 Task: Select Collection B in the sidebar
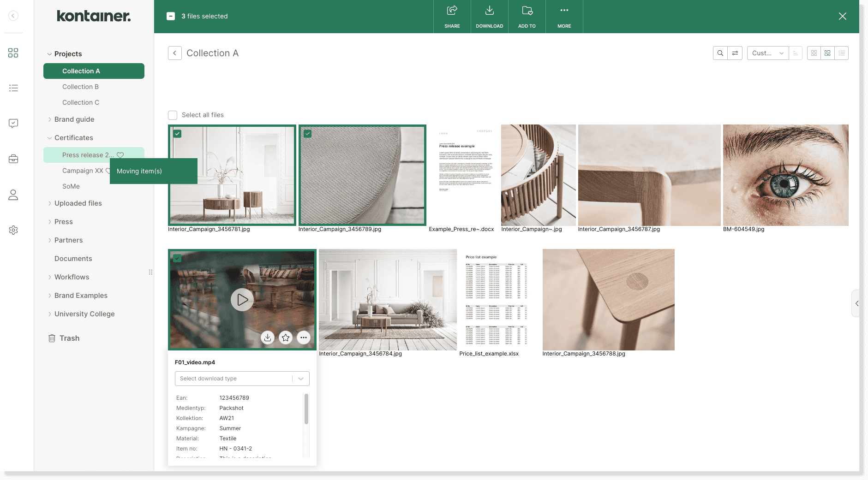coord(80,87)
